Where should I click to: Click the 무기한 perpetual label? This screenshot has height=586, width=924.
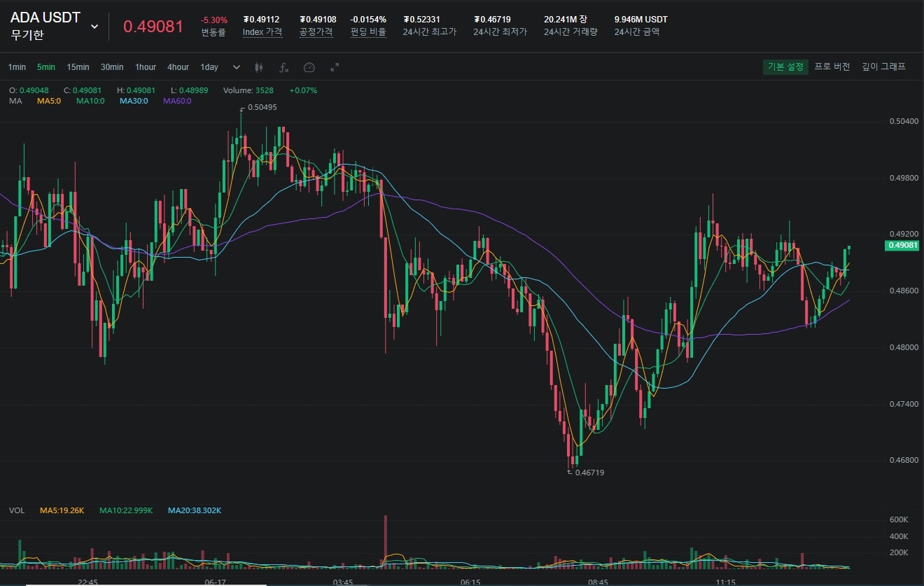click(x=27, y=35)
